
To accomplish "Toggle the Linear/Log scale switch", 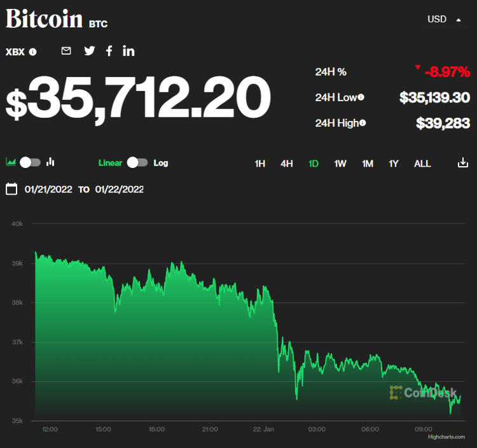I will coord(137,162).
